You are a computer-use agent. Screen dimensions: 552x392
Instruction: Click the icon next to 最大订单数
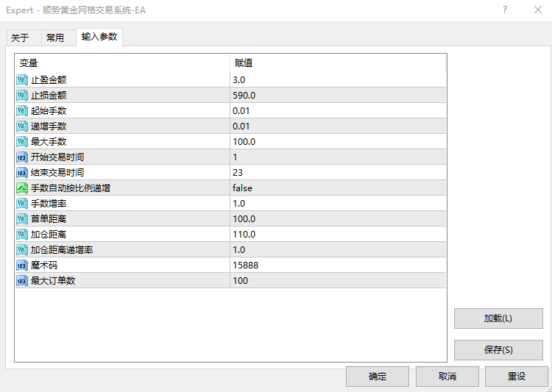coord(21,280)
